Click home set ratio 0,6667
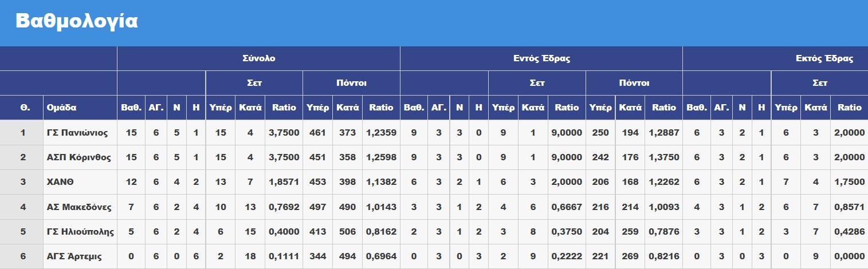The height and width of the screenshot is (269, 868). pos(567,207)
